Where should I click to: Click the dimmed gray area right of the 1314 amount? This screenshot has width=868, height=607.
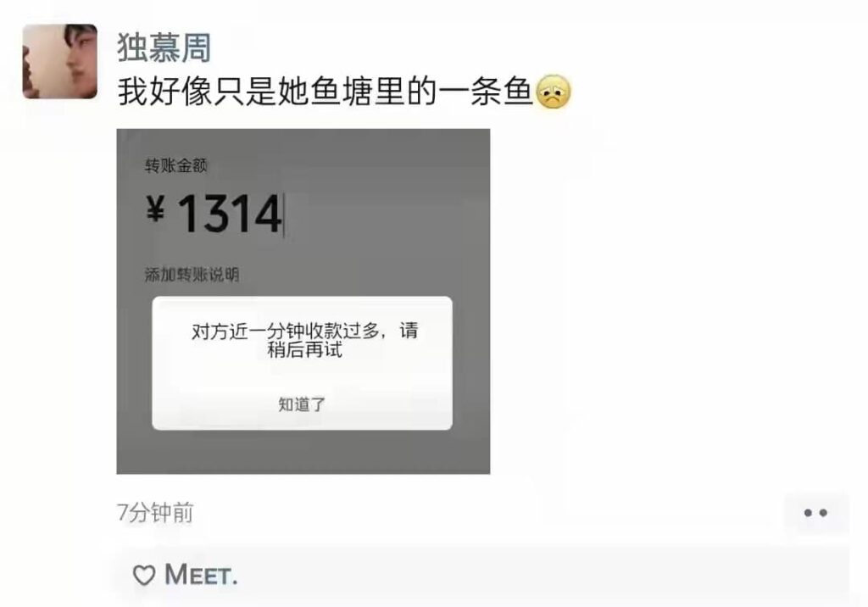[x=387, y=214]
